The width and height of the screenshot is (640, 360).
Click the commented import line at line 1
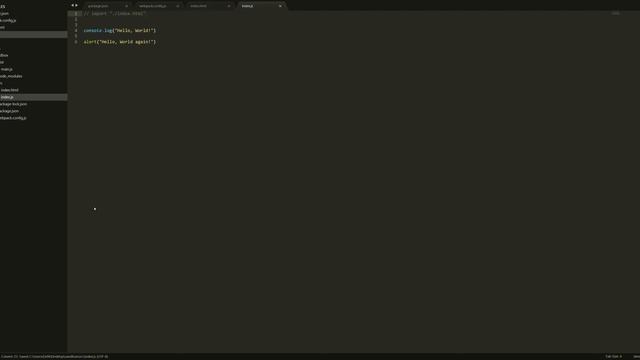click(115, 13)
